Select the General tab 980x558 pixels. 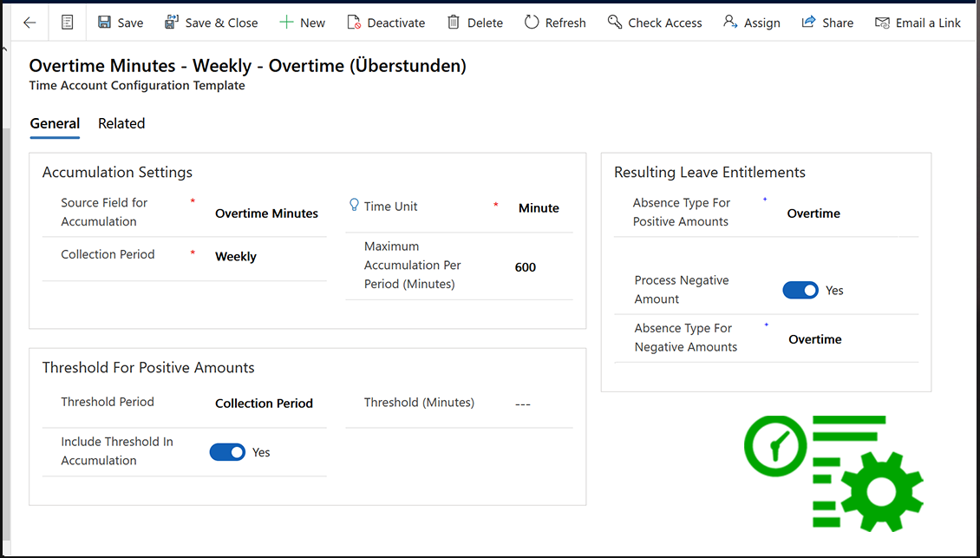coord(55,123)
